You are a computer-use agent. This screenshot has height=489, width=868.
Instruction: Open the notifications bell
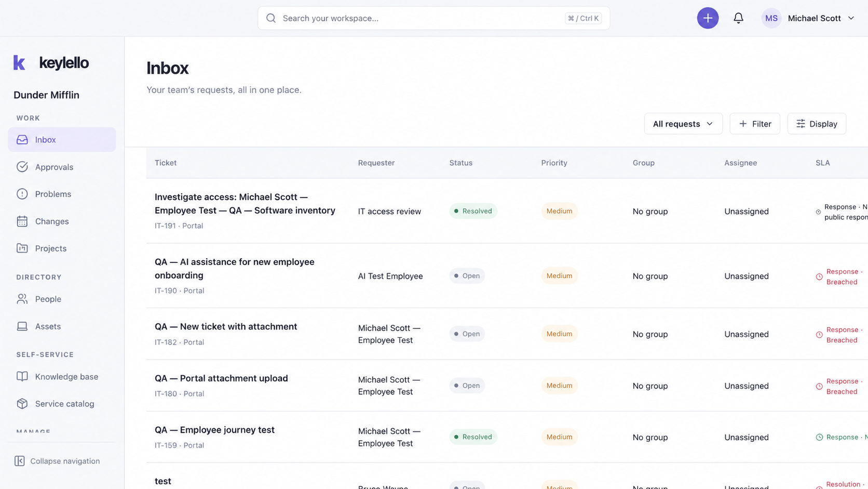(738, 18)
